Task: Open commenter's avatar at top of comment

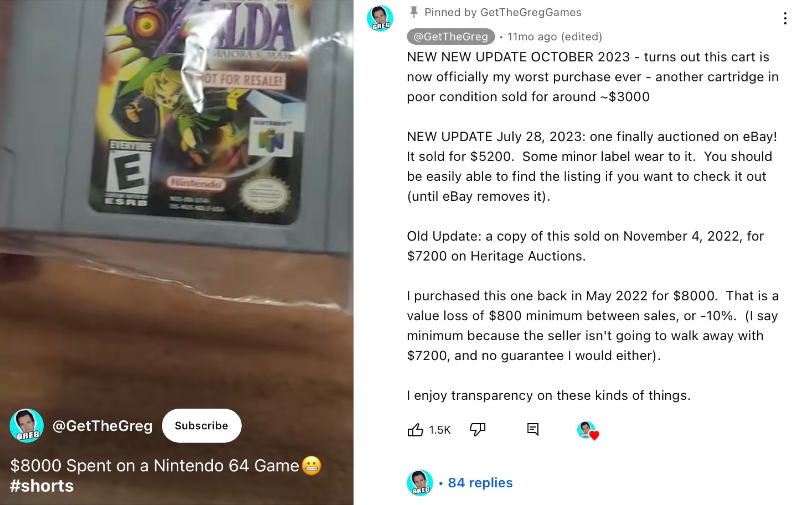Action: point(380,18)
